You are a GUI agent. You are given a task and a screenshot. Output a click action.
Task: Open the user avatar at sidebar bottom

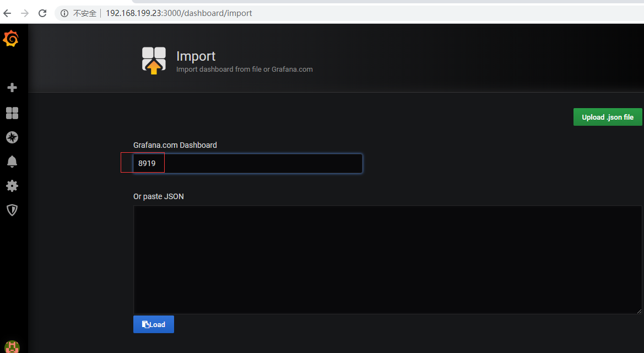[12, 347]
